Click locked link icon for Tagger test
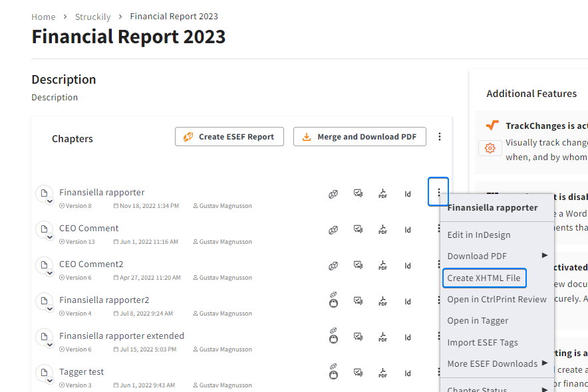Image resolution: width=588 pixels, height=392 pixels. [x=333, y=372]
